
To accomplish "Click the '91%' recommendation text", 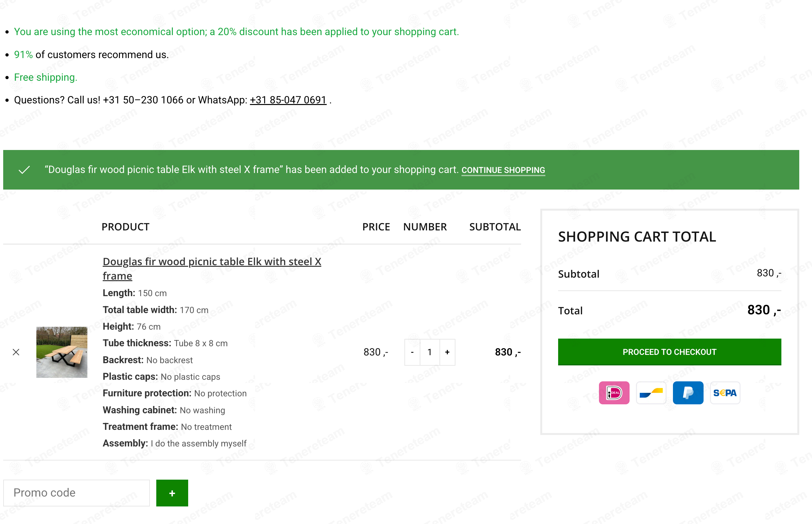I will pos(23,55).
